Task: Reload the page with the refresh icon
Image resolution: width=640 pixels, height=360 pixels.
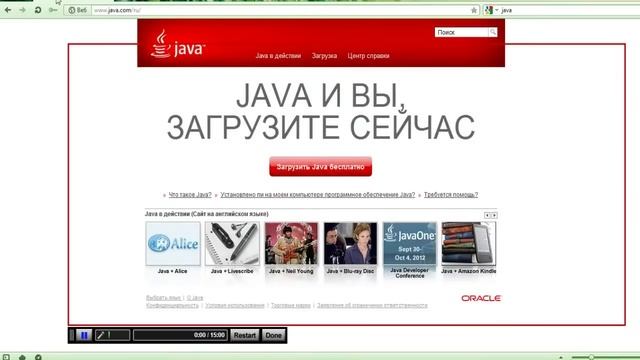Action: (38, 10)
